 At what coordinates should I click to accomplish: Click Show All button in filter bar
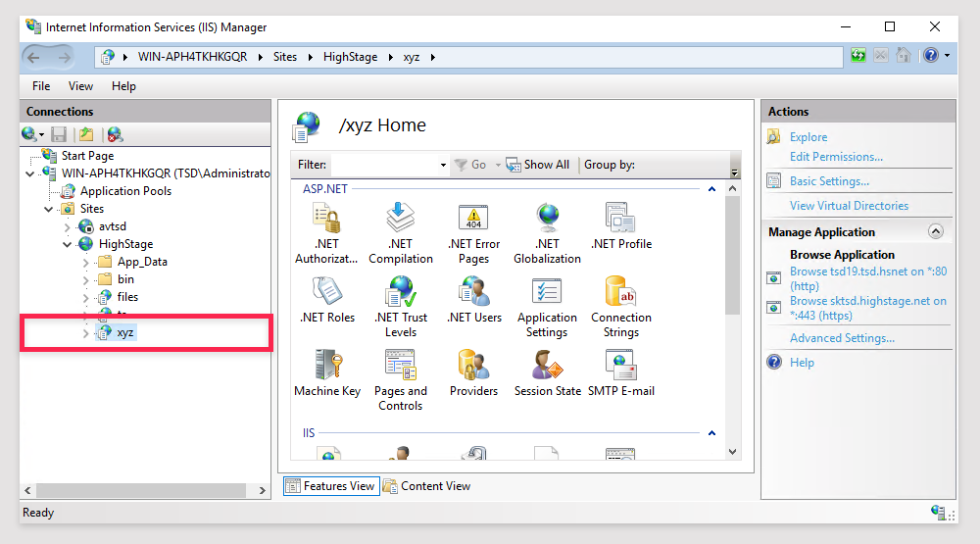pos(538,165)
